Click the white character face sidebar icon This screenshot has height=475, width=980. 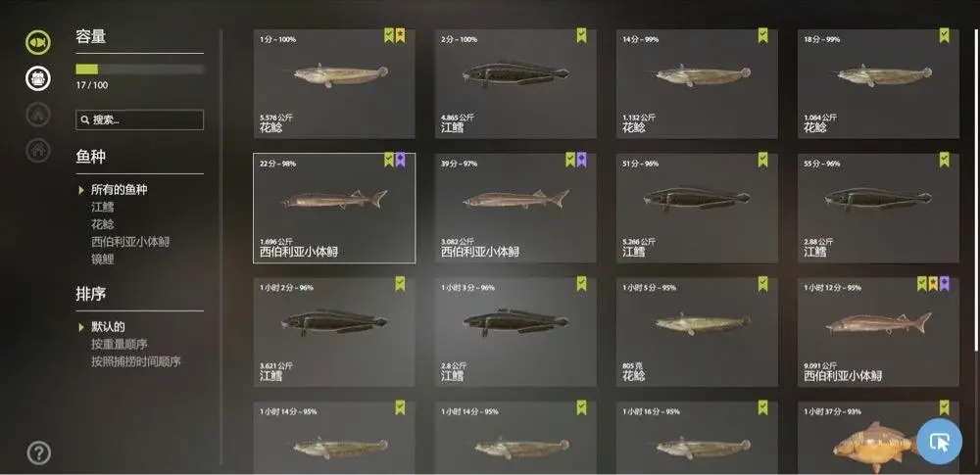(x=38, y=78)
